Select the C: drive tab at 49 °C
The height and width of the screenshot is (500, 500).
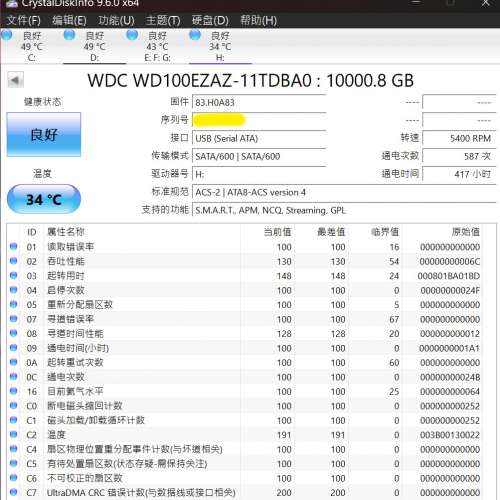click(31, 46)
